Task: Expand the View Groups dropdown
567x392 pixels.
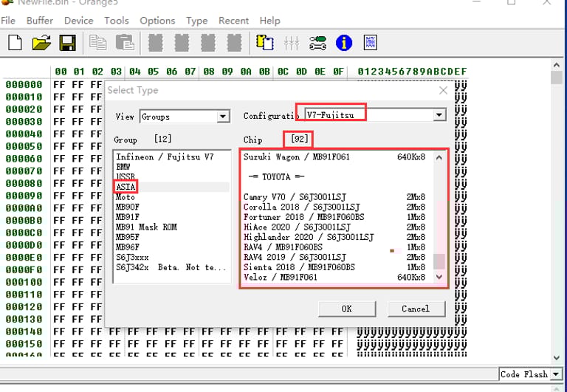Action: 223,117
